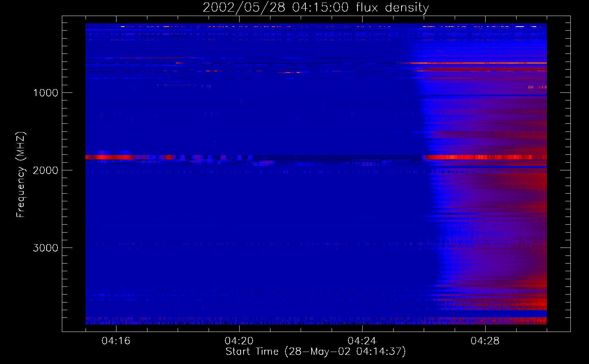Image resolution: width=589 pixels, height=364 pixels.
Task: Click the '04:20' time axis label
Action: [x=239, y=341]
